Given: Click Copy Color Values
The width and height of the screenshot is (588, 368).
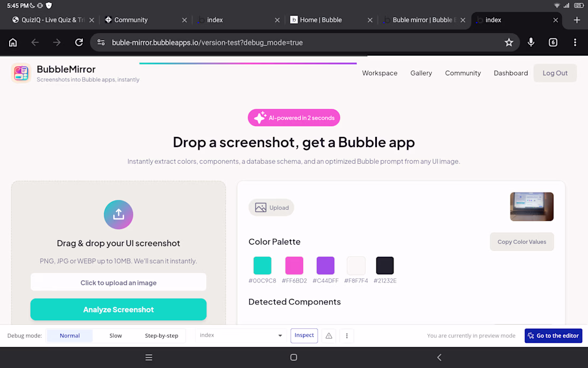Looking at the screenshot, I should click(522, 242).
